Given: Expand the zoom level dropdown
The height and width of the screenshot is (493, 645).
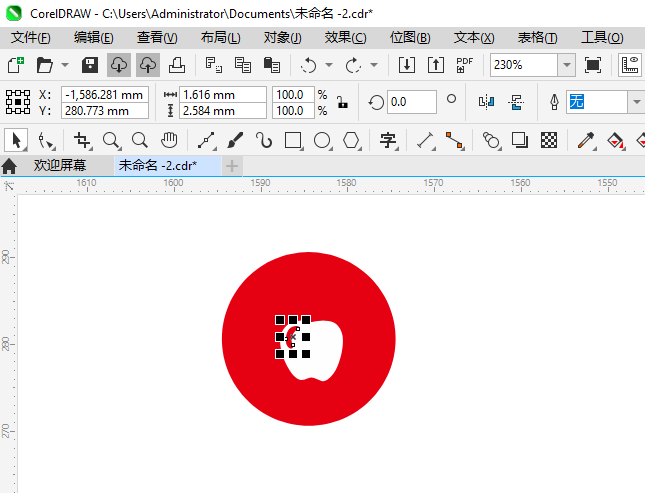Looking at the screenshot, I should (x=567, y=65).
